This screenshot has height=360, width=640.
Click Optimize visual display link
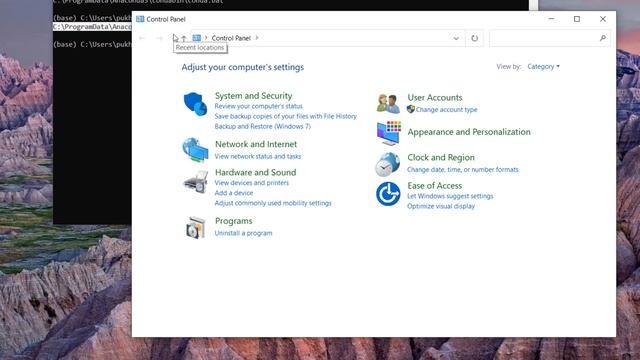click(x=441, y=206)
